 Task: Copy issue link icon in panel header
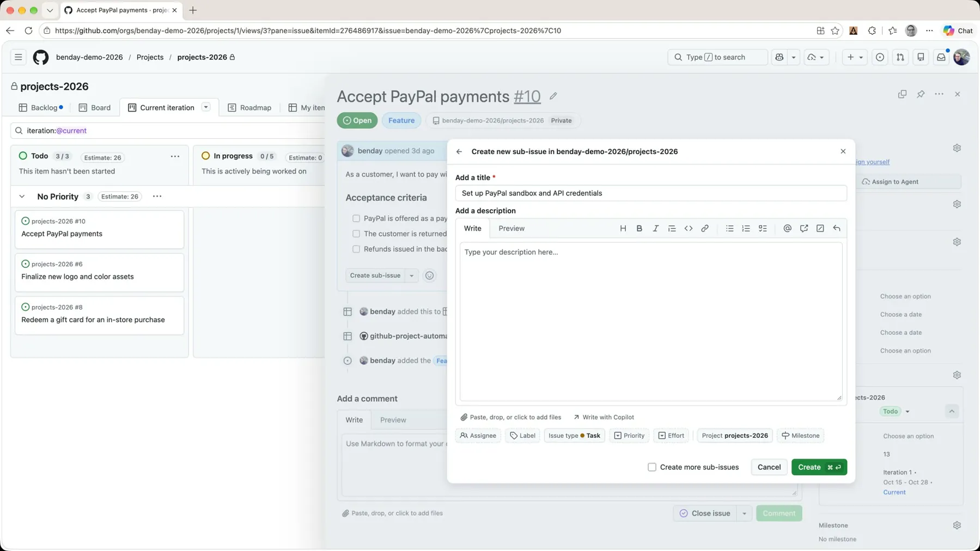coord(902,94)
